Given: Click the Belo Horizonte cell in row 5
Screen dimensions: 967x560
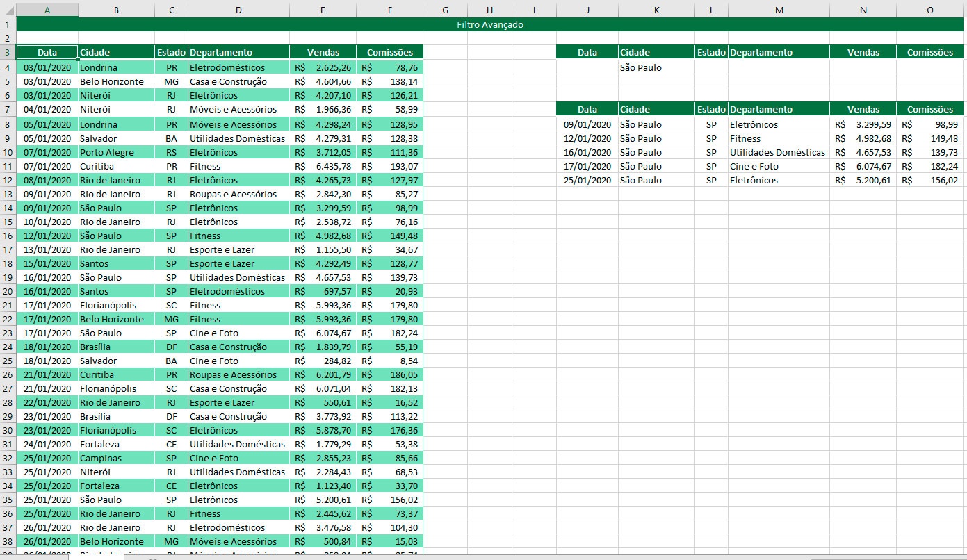Looking at the screenshot, I should (116, 81).
